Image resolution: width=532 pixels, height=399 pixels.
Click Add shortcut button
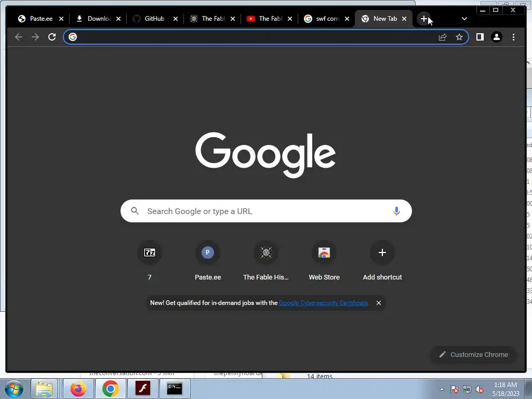pos(382,261)
